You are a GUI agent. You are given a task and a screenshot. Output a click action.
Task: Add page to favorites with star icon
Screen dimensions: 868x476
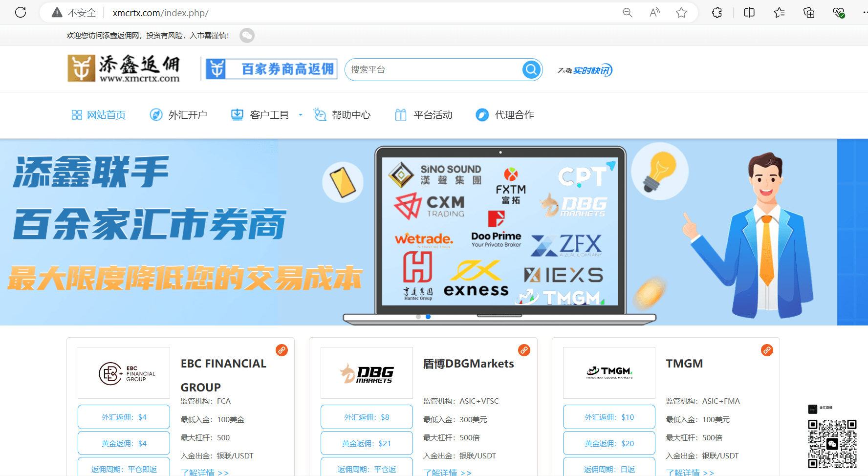click(x=681, y=13)
